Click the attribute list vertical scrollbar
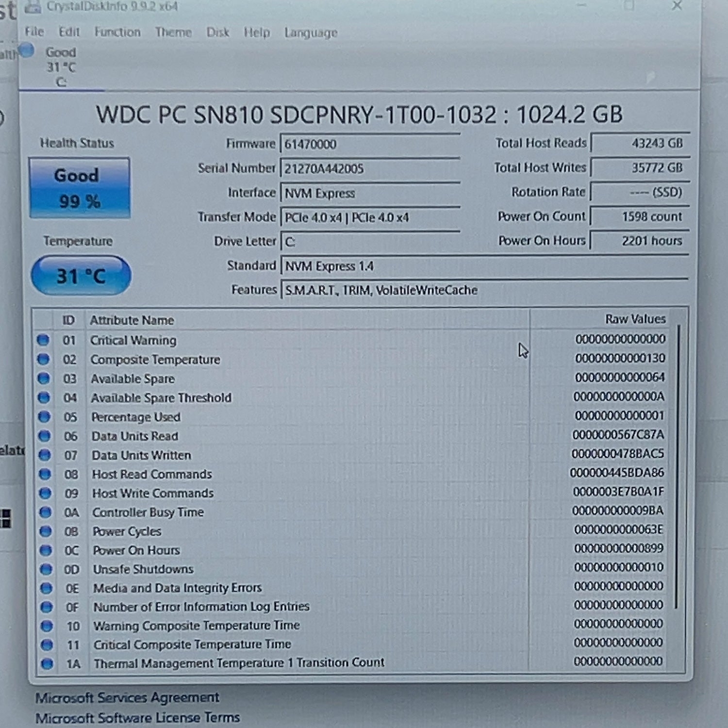The height and width of the screenshot is (728, 728). pyautogui.click(x=677, y=466)
